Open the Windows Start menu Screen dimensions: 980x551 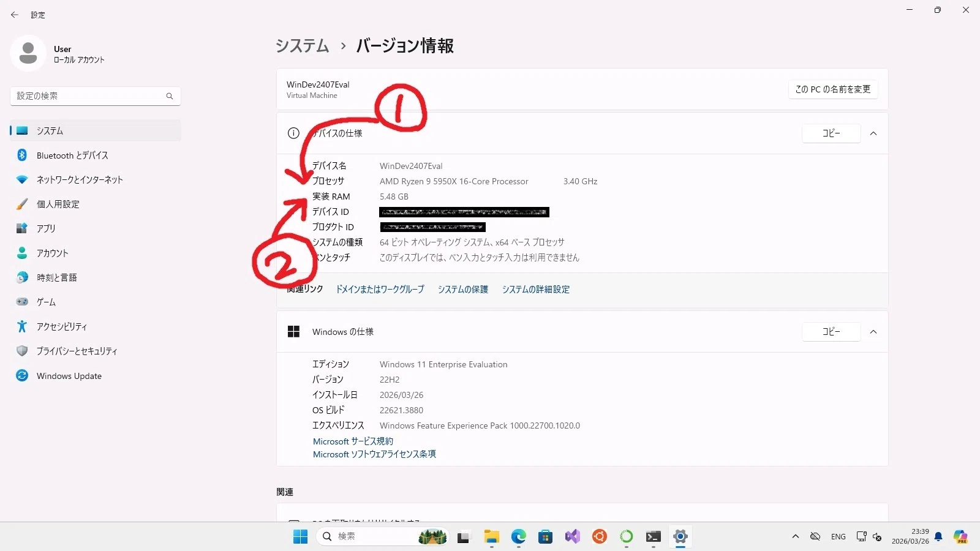[x=300, y=537]
